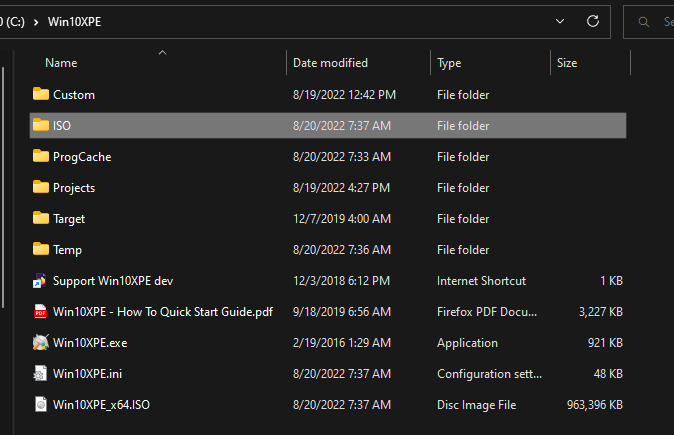Select the Quick Start Guide PDF icon
This screenshot has width=674, height=435.
[41, 312]
